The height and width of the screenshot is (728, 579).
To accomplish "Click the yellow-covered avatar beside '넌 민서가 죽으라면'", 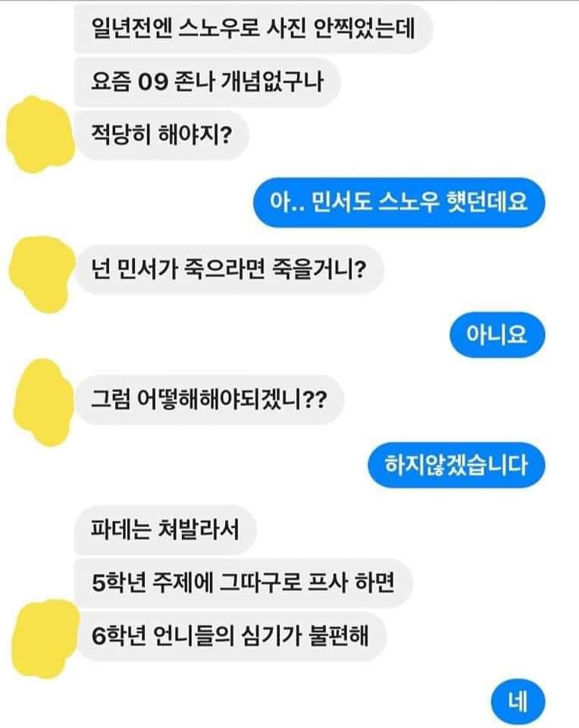I will coord(42,274).
